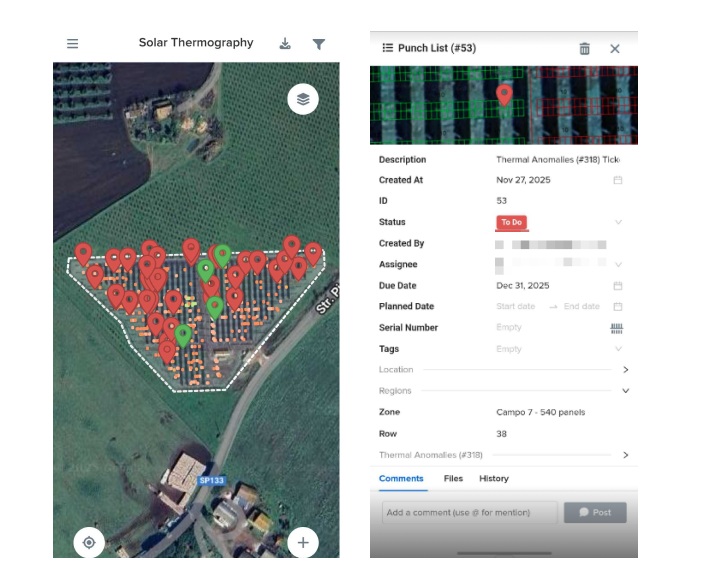Screen dimensions: 709x586
Task: Click the Planned Date start date field
Action: click(x=515, y=306)
